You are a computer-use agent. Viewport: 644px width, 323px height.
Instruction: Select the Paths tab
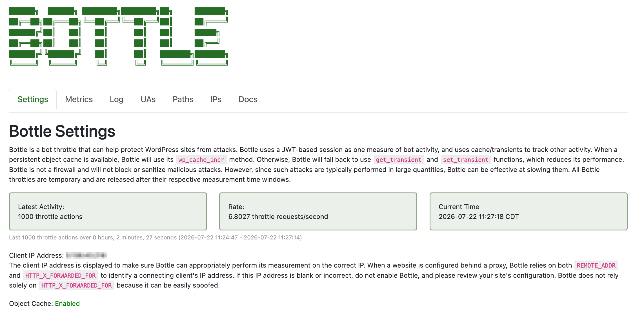coord(183,99)
